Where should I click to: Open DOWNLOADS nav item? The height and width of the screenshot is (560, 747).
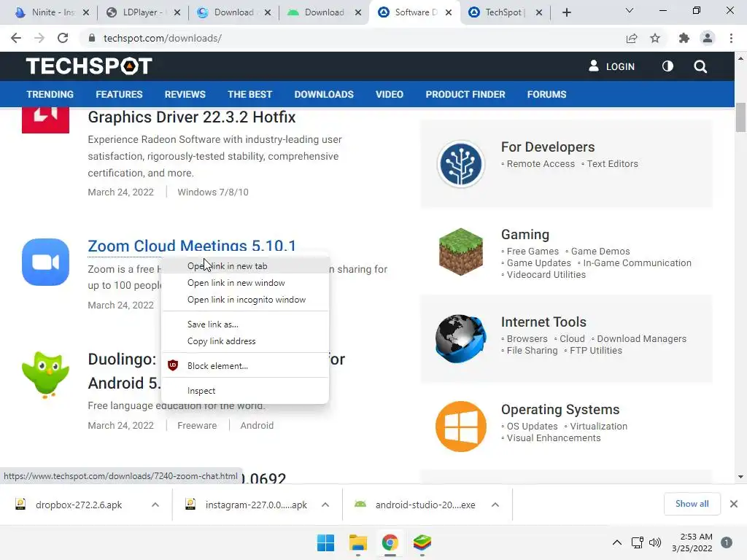click(324, 94)
